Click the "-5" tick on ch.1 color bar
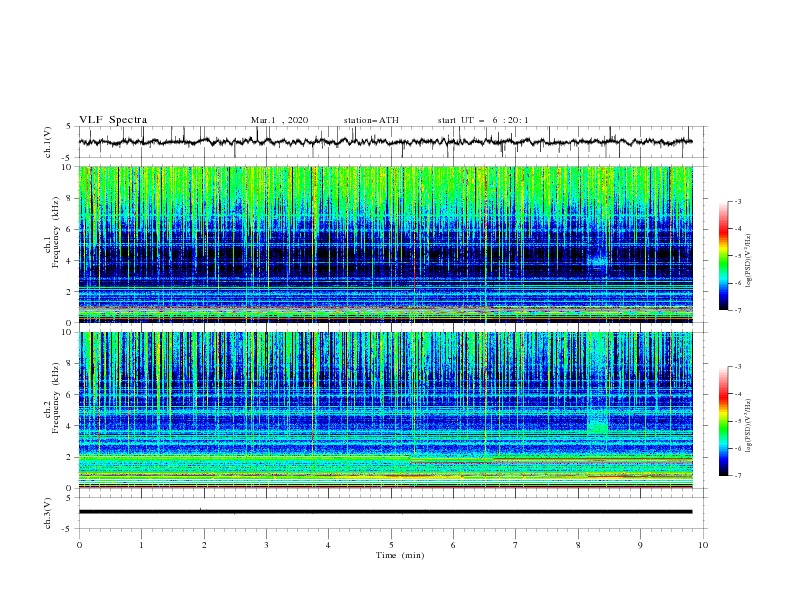 point(737,256)
